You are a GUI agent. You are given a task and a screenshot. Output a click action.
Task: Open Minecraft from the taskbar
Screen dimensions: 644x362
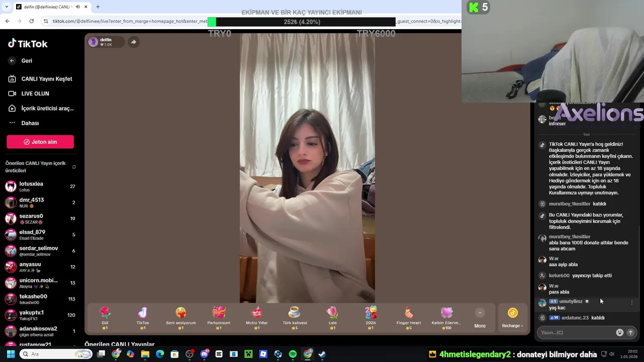pyautogui.click(x=249, y=354)
